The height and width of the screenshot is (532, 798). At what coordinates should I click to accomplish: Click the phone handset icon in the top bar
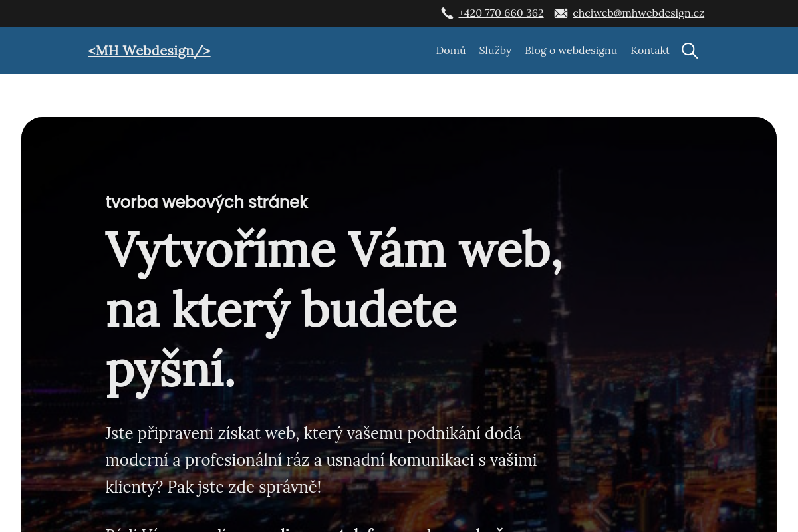pos(447,13)
